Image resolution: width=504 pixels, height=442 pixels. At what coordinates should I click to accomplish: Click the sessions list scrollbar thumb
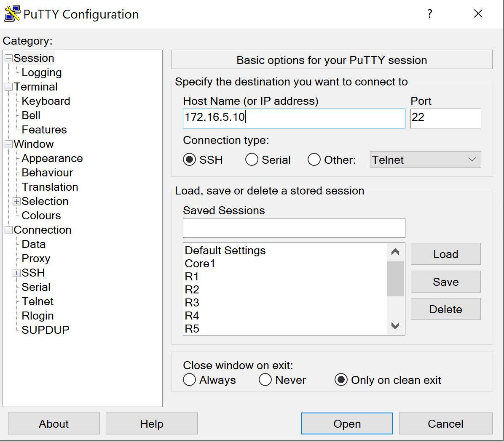[395, 279]
